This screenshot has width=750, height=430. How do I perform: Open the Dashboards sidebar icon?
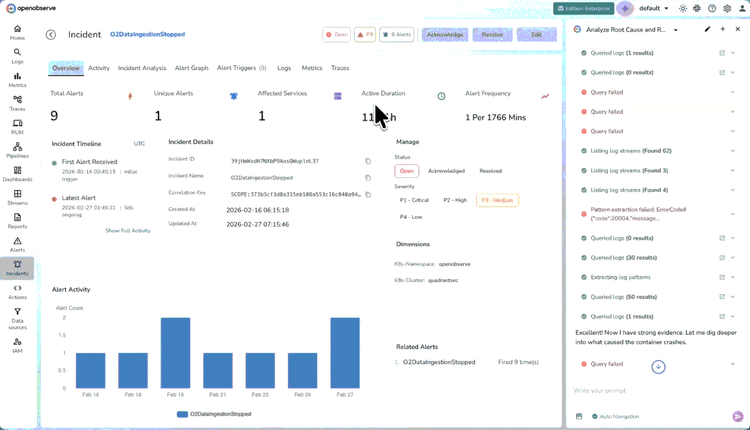click(17, 172)
